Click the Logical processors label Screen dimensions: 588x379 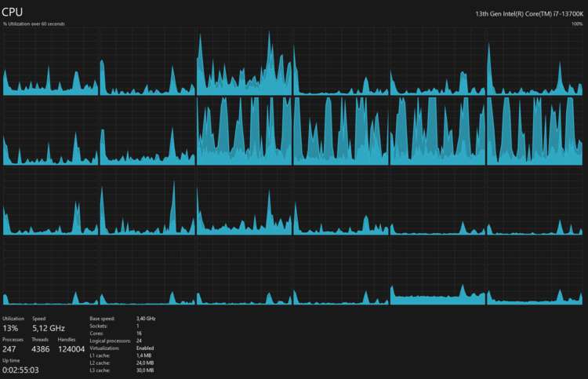click(110, 341)
